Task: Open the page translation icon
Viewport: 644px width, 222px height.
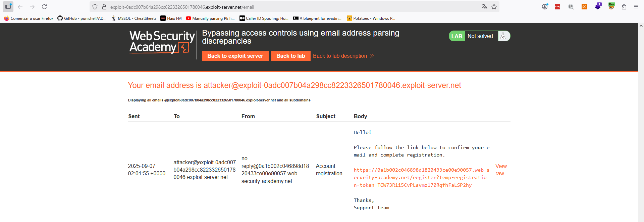Action: (x=484, y=7)
